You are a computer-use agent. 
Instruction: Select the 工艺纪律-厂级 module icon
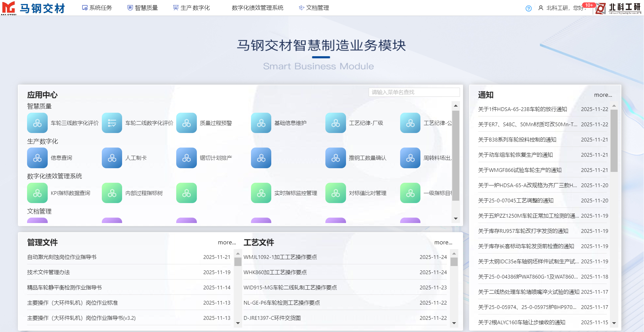click(x=335, y=123)
